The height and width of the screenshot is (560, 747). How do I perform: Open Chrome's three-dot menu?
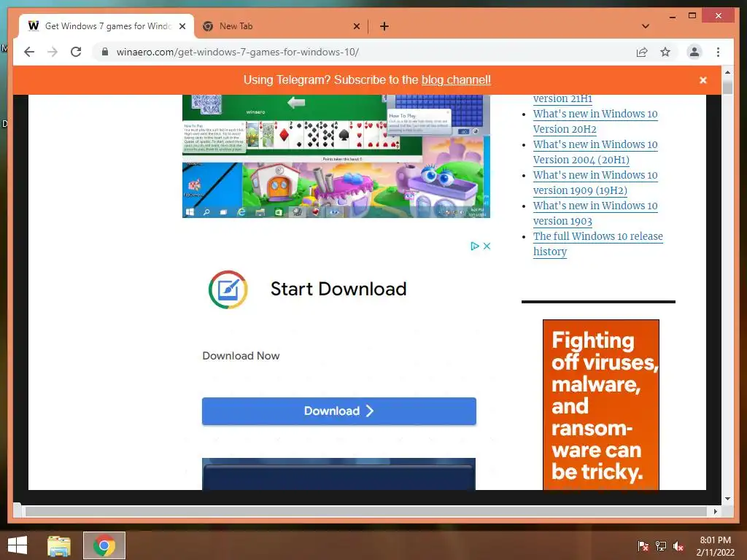[718, 52]
